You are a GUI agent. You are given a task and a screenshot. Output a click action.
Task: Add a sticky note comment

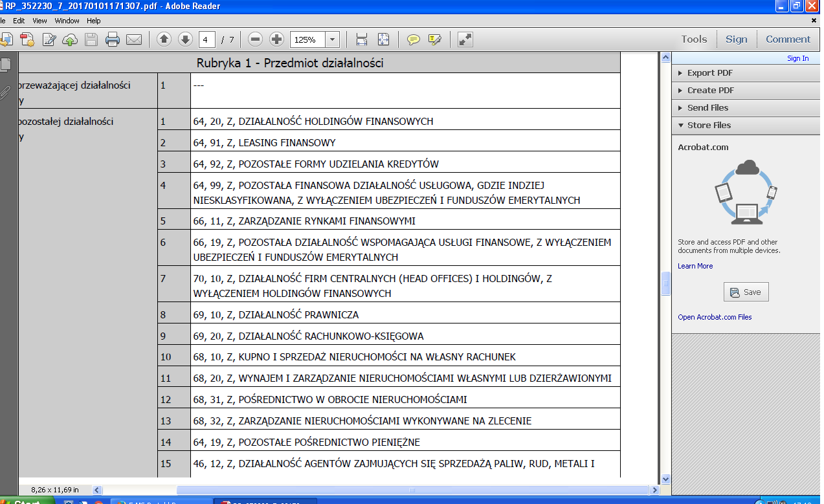tap(413, 39)
